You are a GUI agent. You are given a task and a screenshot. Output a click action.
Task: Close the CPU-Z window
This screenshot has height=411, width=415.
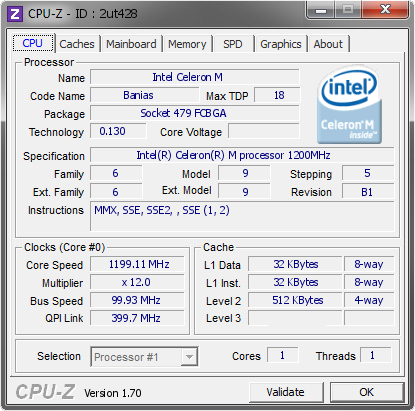[x=385, y=11]
